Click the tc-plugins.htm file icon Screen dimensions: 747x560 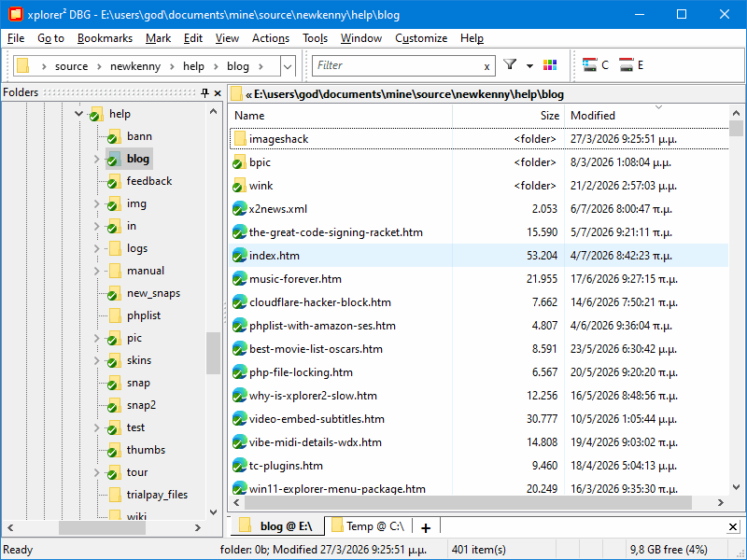(239, 465)
